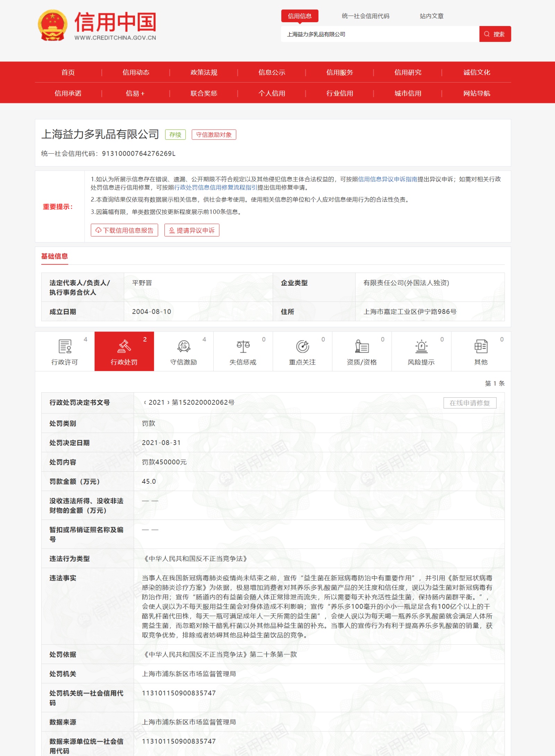Switch to 站内文章 search tab
Image resolution: width=555 pixels, height=756 pixels.
pos(432,16)
